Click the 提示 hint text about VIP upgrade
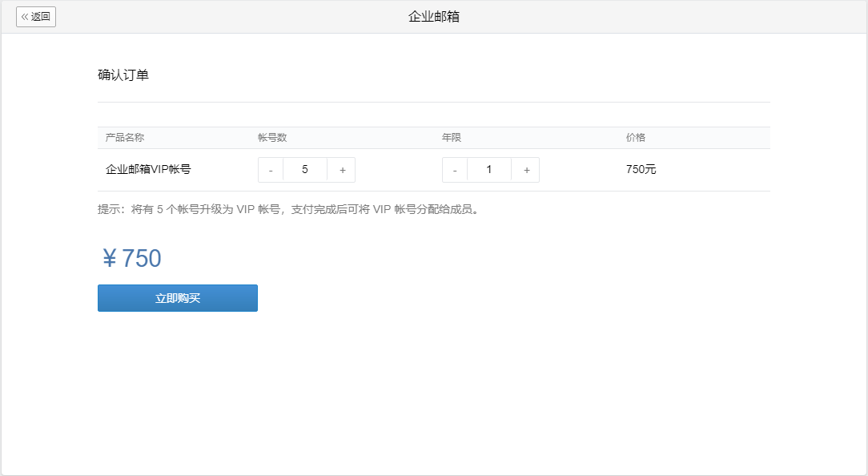The image size is (868, 476). point(288,209)
